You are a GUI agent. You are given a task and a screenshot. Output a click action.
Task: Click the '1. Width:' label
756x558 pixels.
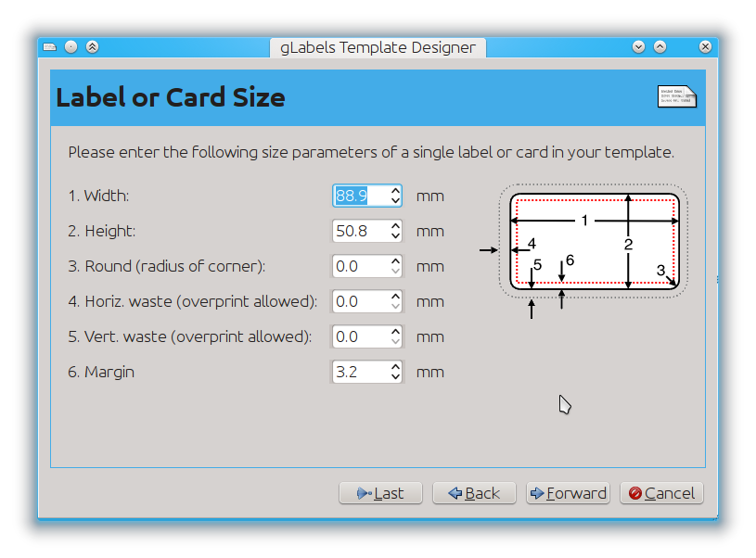click(98, 196)
